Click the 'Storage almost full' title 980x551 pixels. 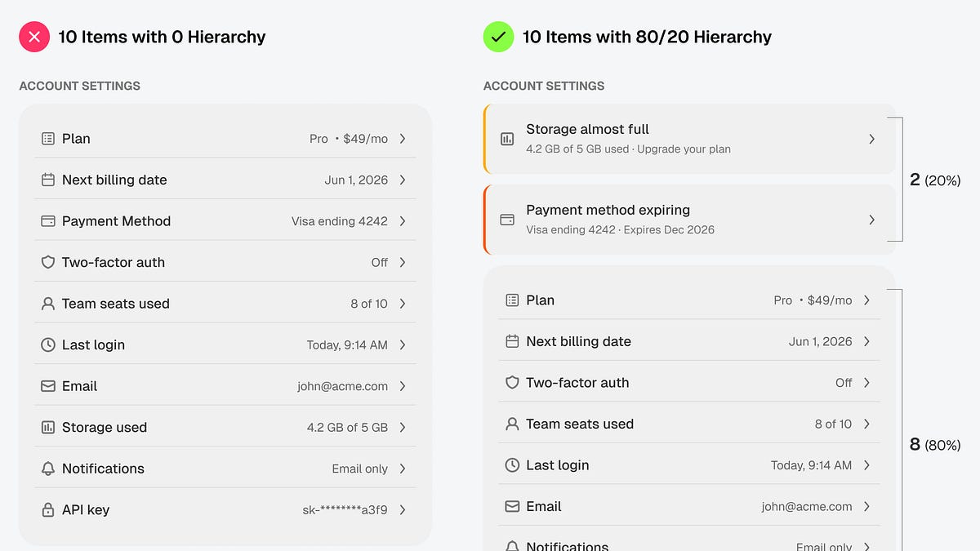point(587,129)
